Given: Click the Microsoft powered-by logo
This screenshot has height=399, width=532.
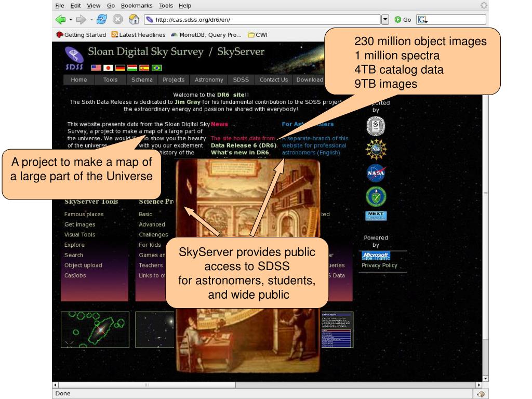Looking at the screenshot, I should point(376,256).
